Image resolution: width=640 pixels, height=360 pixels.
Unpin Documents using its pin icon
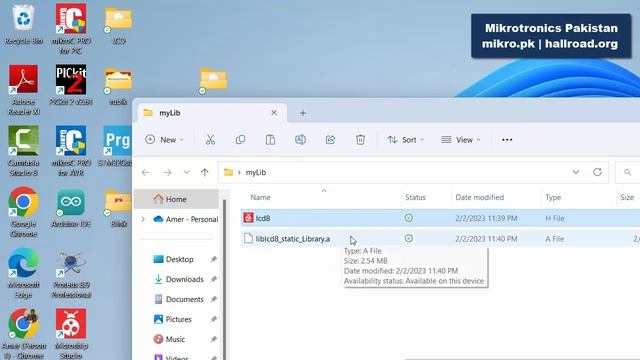point(213,299)
